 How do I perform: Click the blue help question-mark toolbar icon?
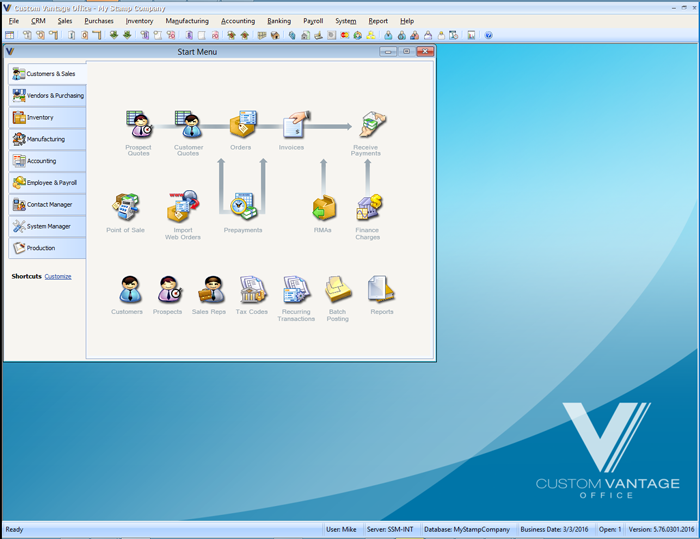488,35
